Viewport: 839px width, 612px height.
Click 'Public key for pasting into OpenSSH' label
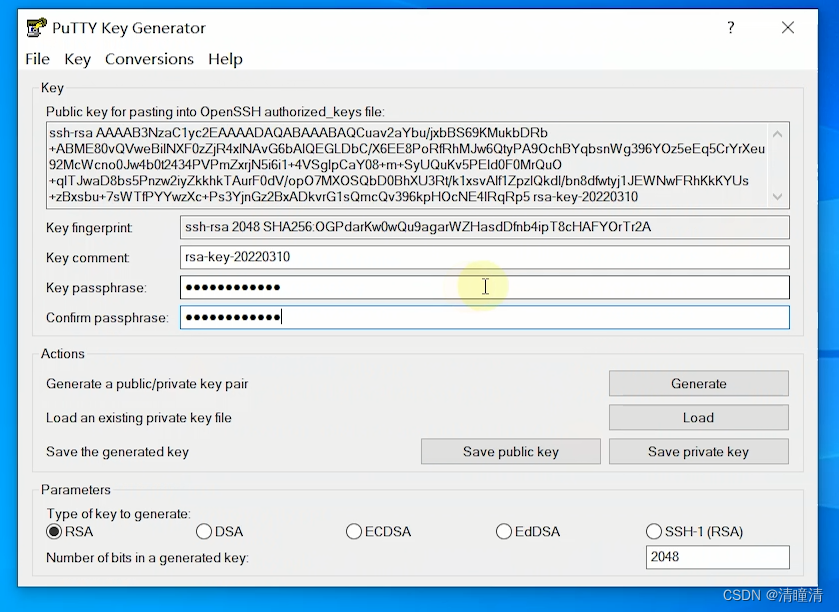coord(215,112)
